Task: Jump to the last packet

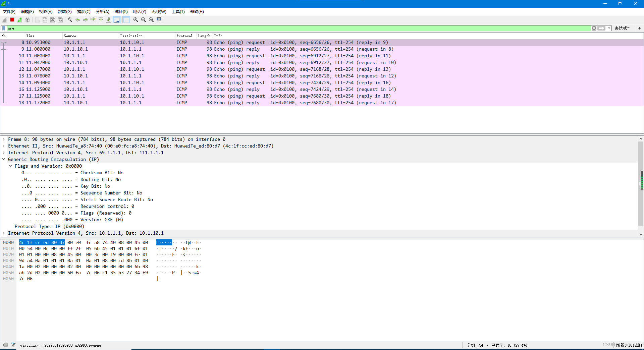Action: [109, 20]
